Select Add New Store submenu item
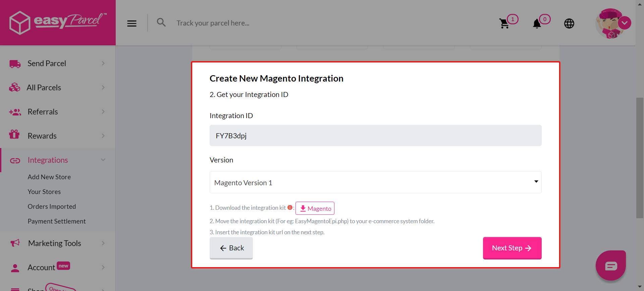Image resolution: width=644 pixels, height=291 pixels. point(49,177)
